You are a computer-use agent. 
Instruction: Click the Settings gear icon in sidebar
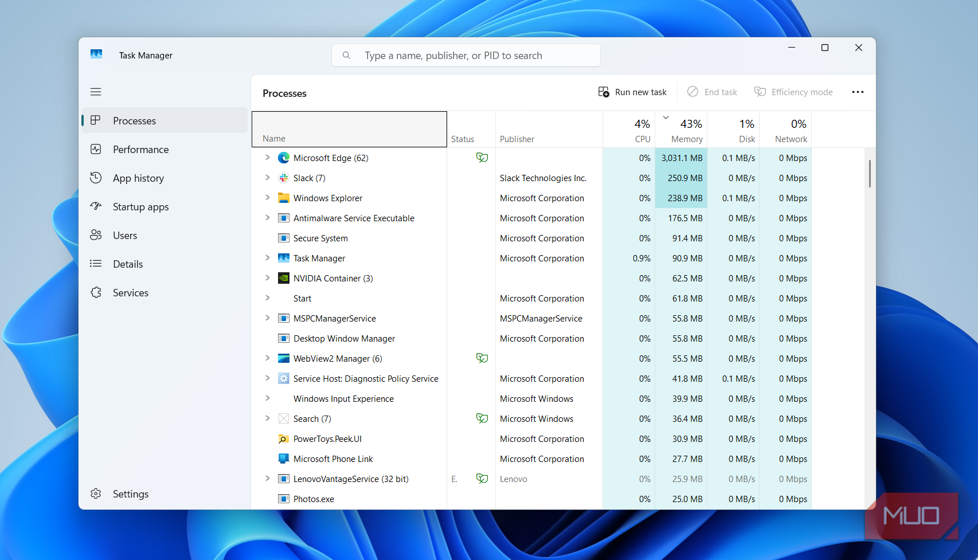[96, 494]
